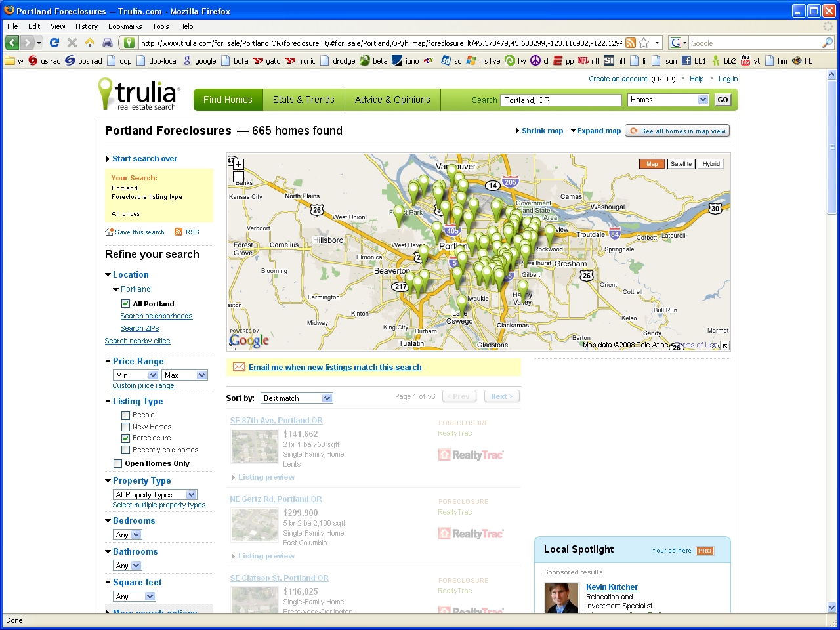Select the Stats & Trends tab
840x630 pixels.
point(304,100)
